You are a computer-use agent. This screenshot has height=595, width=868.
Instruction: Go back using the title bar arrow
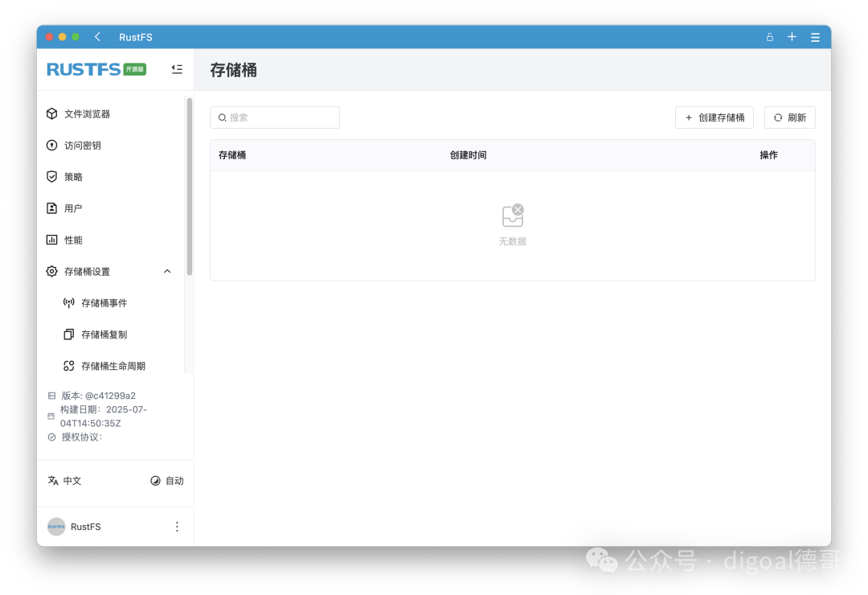pos(97,36)
